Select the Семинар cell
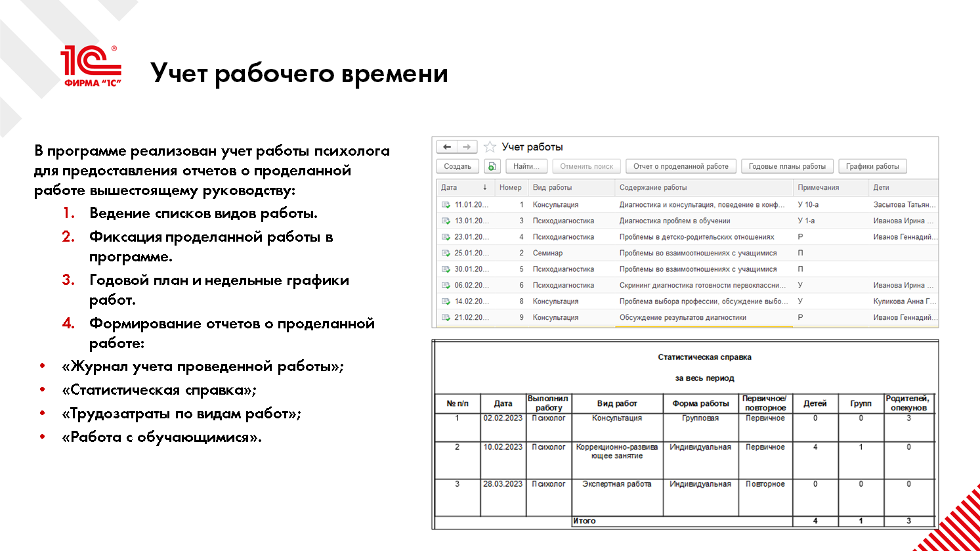980x551 pixels. (x=547, y=253)
